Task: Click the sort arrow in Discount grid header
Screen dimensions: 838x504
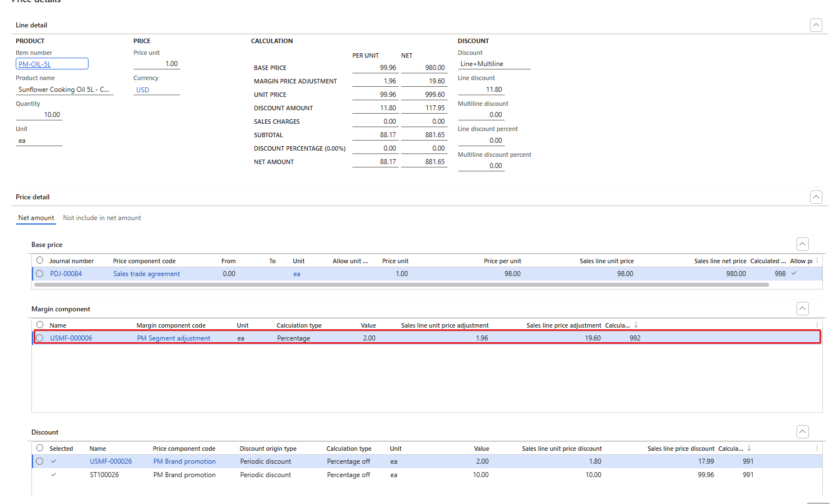Action: click(749, 448)
